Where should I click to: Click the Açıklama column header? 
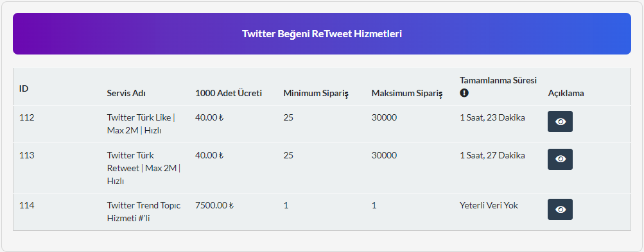[x=566, y=93]
